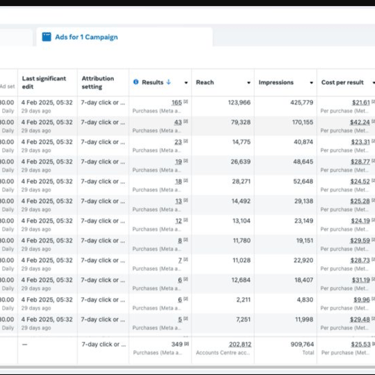
Task: Click the Ads for 1 Campaign tab icon
Action: [47, 37]
